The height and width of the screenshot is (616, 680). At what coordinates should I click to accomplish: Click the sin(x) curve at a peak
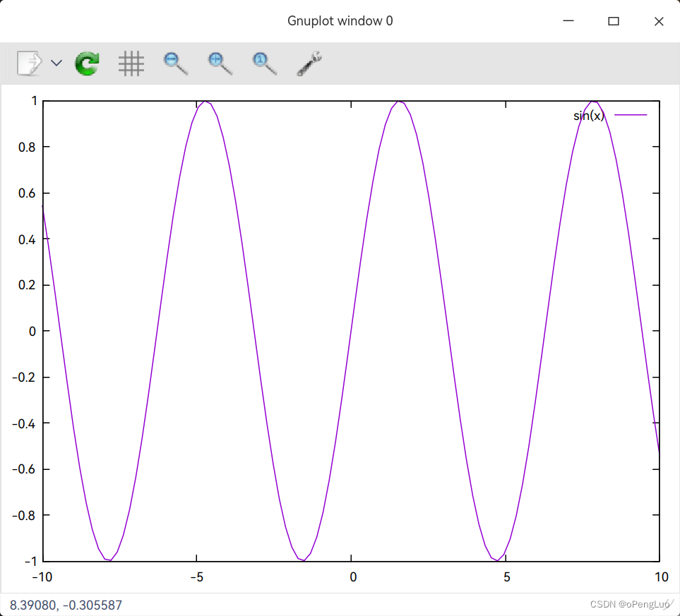click(x=398, y=102)
